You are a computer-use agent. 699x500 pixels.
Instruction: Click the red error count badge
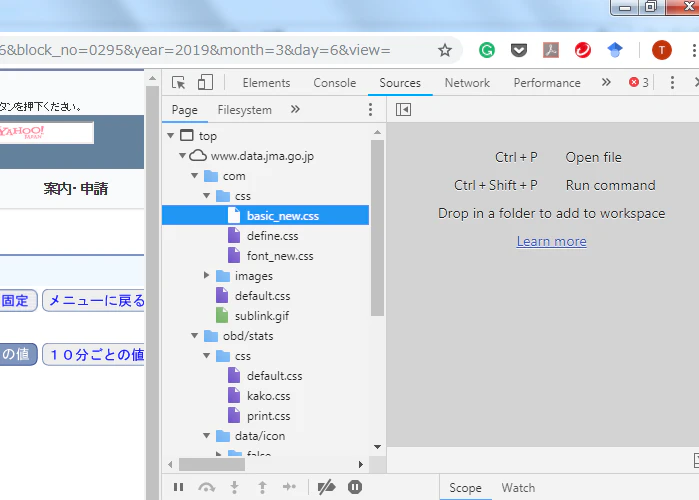point(639,82)
